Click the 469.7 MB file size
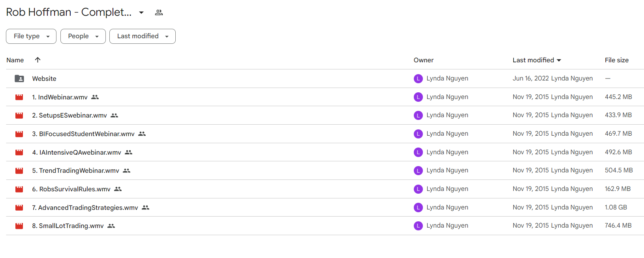The height and width of the screenshot is (258, 644). (618, 134)
